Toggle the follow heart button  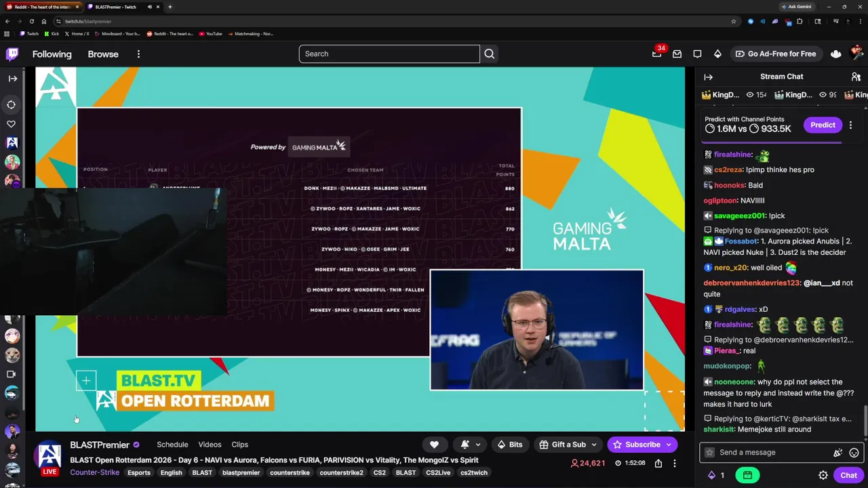[x=434, y=445]
